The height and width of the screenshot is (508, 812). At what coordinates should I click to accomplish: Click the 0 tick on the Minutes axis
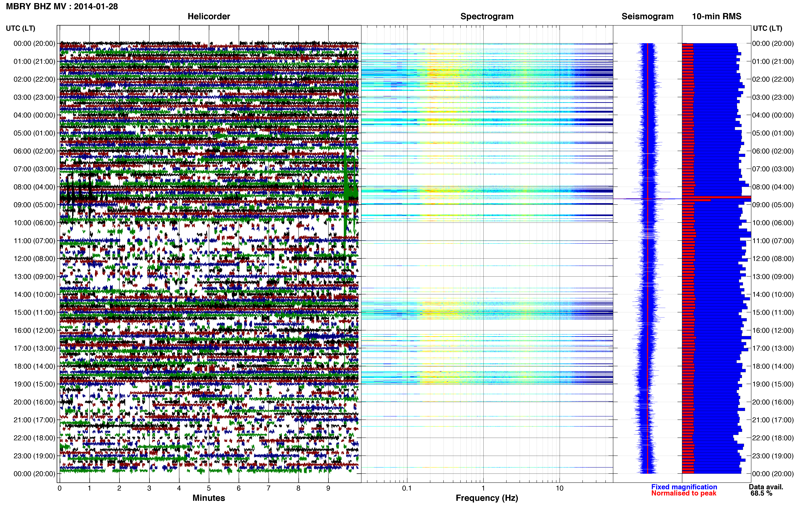click(59, 488)
